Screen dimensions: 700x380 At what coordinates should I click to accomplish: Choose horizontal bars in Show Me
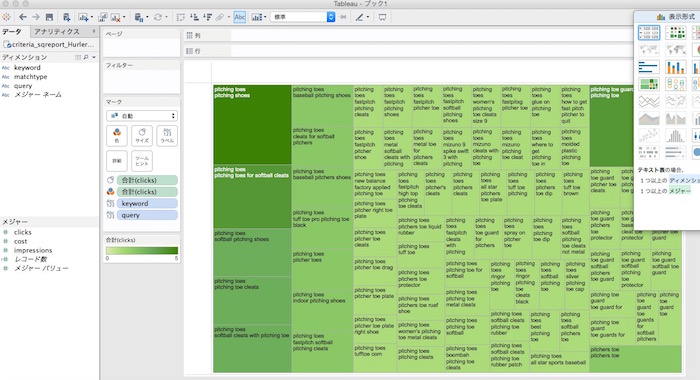[649, 67]
